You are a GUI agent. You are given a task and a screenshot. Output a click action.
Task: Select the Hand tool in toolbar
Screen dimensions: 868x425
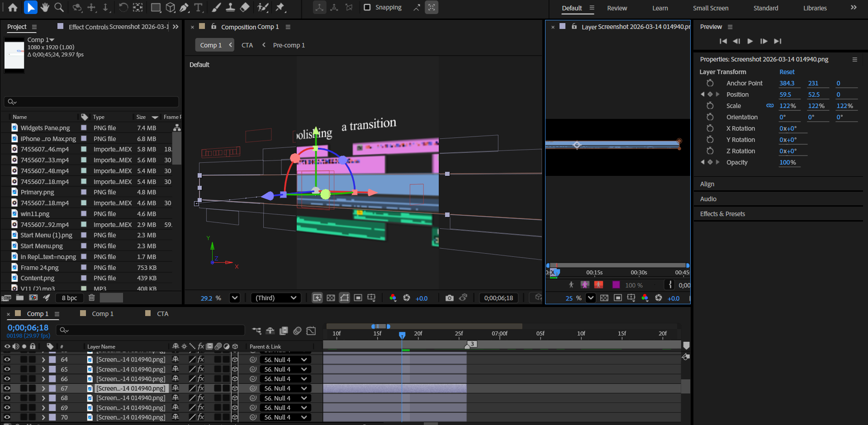tap(45, 7)
